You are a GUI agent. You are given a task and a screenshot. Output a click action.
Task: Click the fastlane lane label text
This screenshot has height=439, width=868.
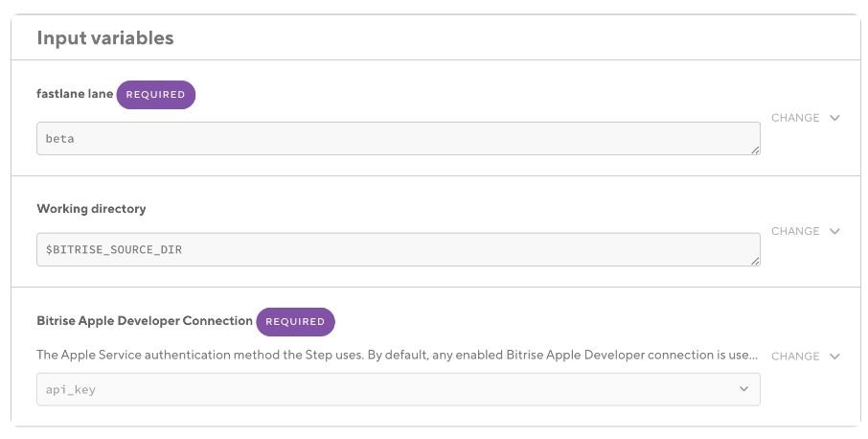coord(75,95)
